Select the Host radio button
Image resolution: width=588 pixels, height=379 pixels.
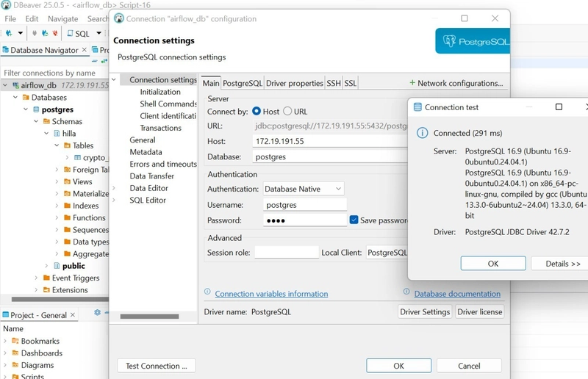257,111
